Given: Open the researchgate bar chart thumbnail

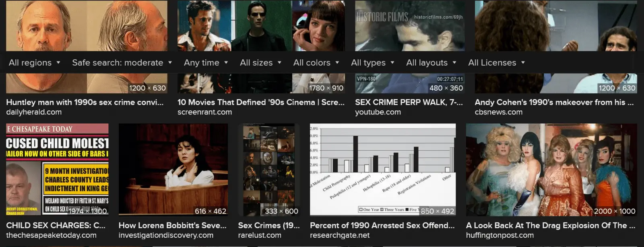Looking at the screenshot, I should [x=383, y=170].
